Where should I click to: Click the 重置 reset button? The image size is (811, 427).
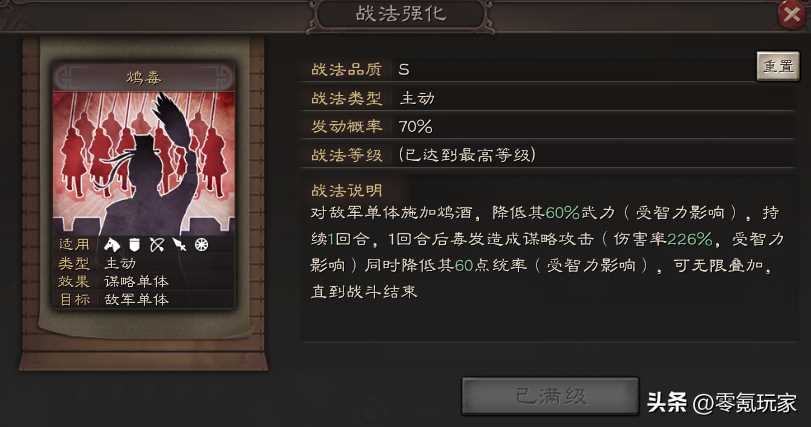(778, 66)
